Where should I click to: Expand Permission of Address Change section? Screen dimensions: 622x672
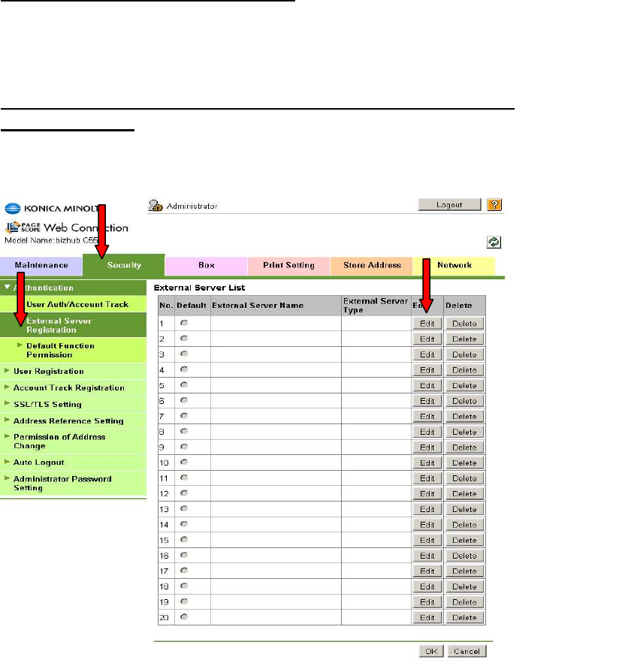click(7, 436)
